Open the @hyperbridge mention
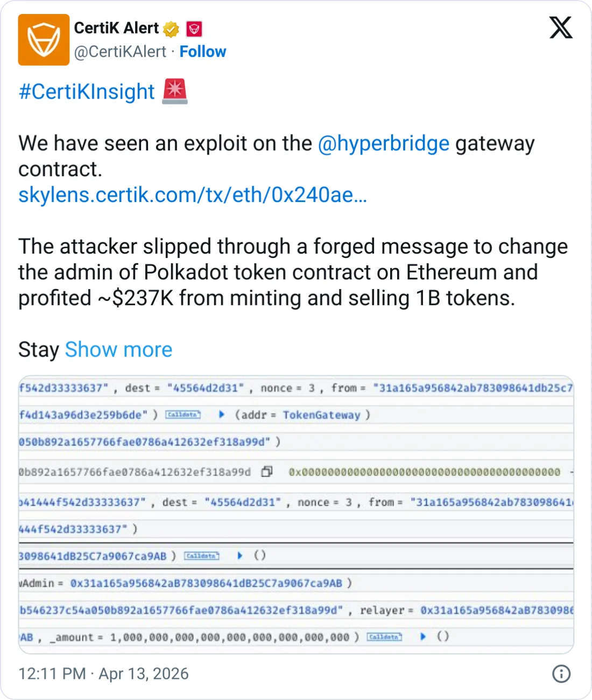 383,143
